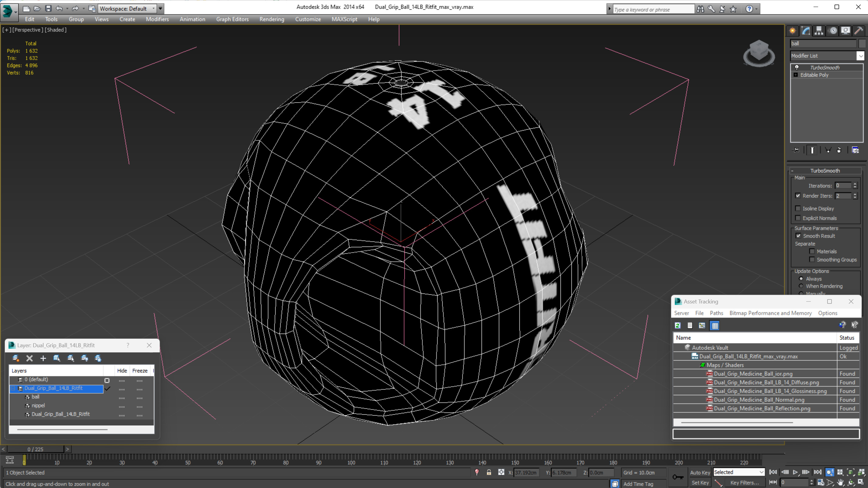The width and height of the screenshot is (868, 488).
Task: Open the Graph Editors menu
Action: tap(232, 19)
